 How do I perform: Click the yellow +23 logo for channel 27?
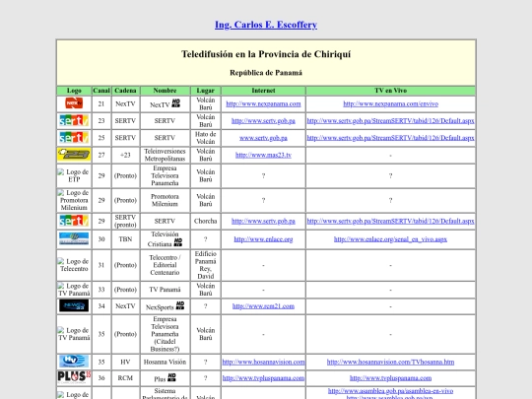(74, 155)
